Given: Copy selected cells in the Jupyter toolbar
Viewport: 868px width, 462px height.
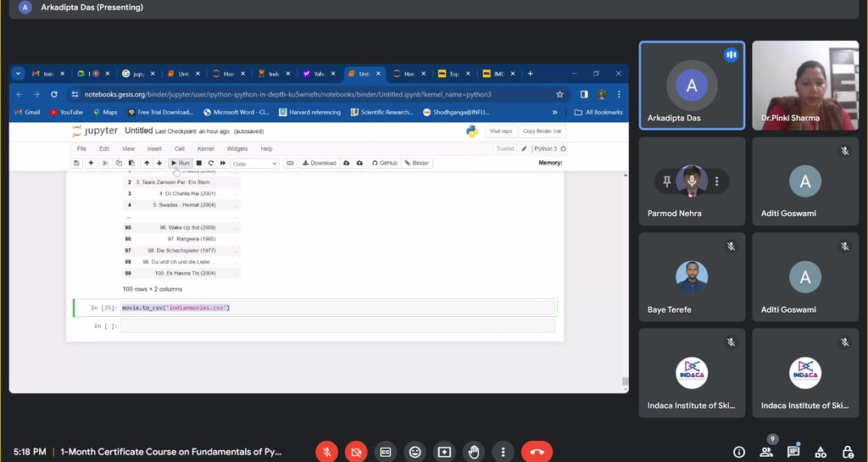Looking at the screenshot, I should [x=119, y=164].
